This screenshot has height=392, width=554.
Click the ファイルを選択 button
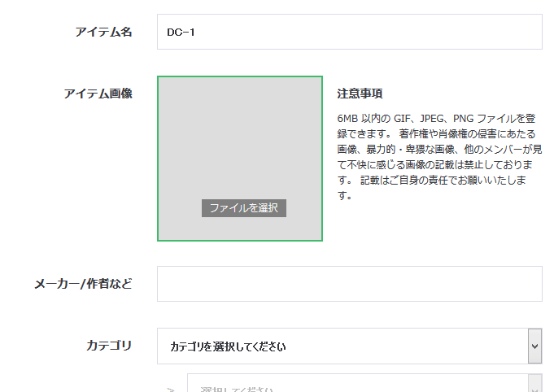[244, 208]
